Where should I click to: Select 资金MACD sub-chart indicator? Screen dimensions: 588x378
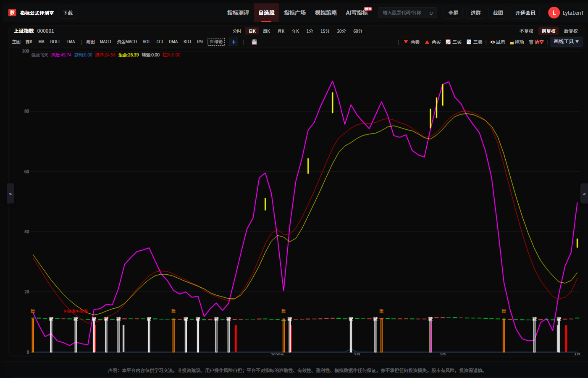(127, 42)
